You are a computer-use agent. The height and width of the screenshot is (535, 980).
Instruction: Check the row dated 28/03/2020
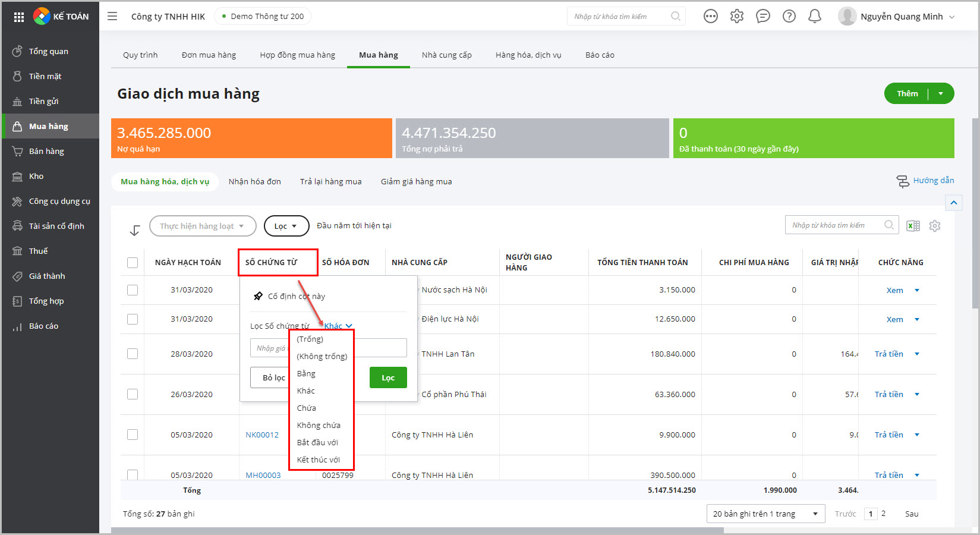[133, 354]
